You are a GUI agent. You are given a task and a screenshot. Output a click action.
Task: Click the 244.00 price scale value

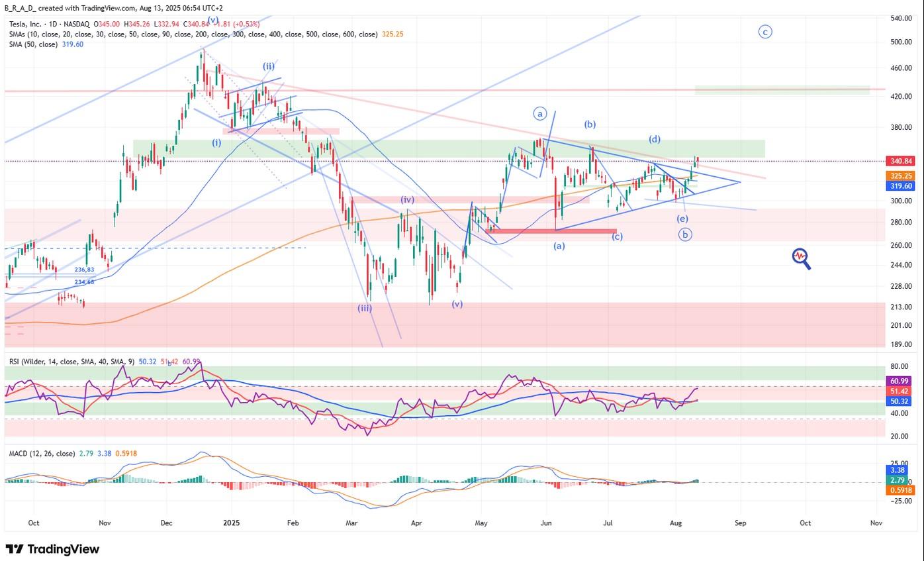click(901, 265)
